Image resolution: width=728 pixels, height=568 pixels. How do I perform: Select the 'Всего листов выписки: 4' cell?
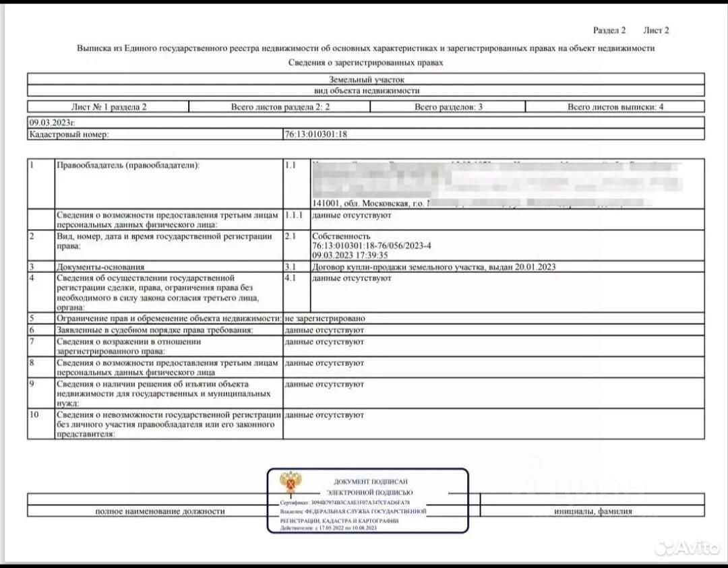tap(615, 106)
